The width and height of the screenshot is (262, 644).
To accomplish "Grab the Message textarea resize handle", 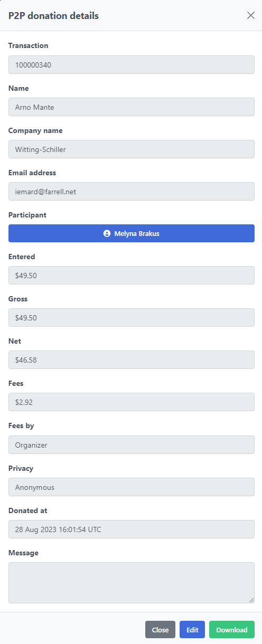I will click(251, 600).
